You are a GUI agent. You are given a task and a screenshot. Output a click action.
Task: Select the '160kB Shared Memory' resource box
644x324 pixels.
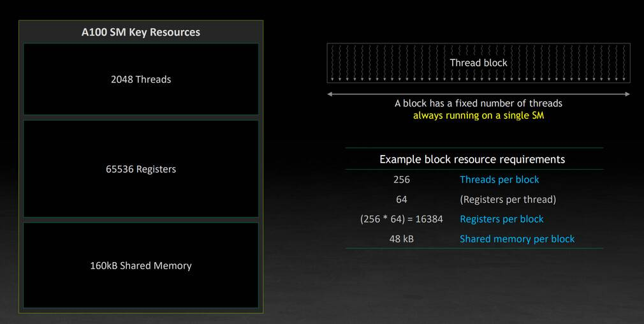click(141, 265)
